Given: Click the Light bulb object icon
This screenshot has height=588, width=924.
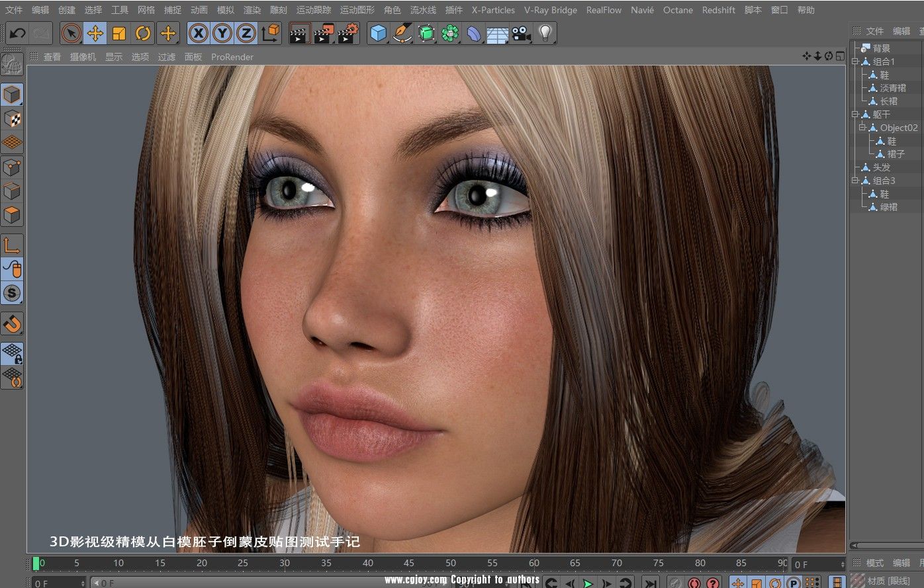Looking at the screenshot, I should [x=545, y=33].
